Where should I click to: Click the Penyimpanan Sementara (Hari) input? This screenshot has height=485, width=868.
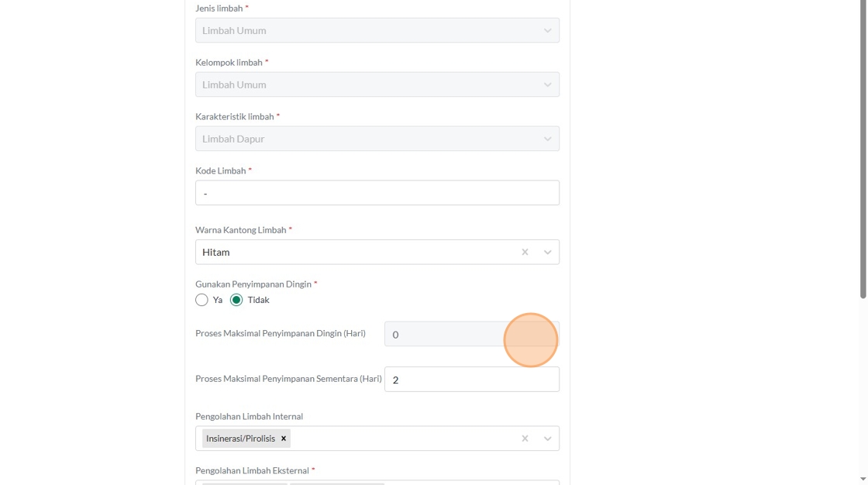(471, 380)
